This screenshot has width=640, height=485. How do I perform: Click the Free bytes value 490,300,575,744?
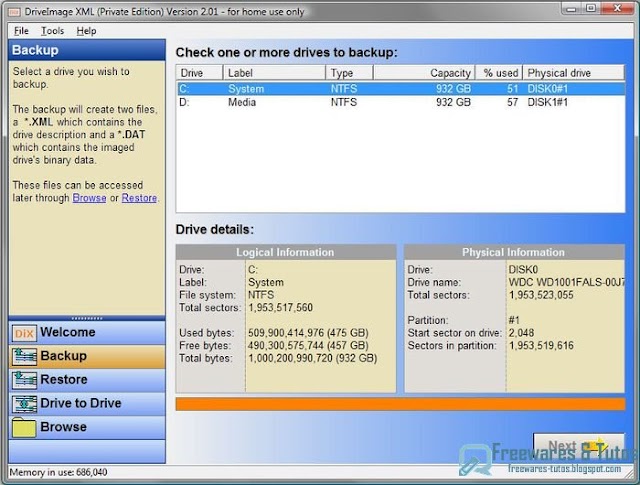[308, 346]
